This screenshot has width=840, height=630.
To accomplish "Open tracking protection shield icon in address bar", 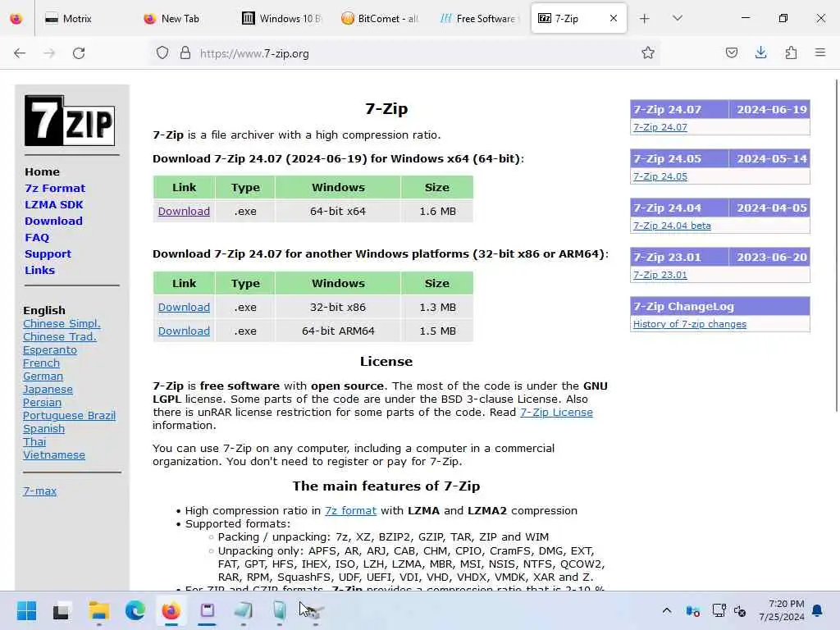I will (x=162, y=53).
